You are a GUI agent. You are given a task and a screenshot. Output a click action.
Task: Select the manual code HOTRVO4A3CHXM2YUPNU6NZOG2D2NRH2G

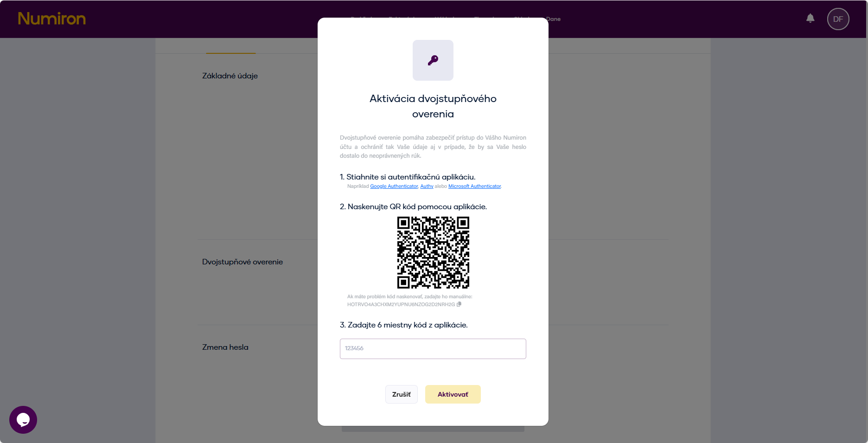tap(401, 304)
